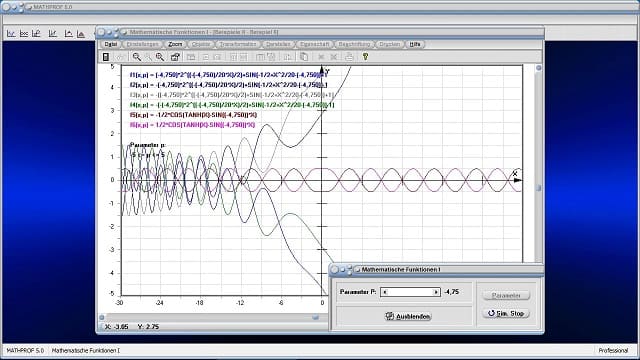This screenshot has width=640, height=360.
Task: Open the Hilfe menu
Action: click(415, 44)
